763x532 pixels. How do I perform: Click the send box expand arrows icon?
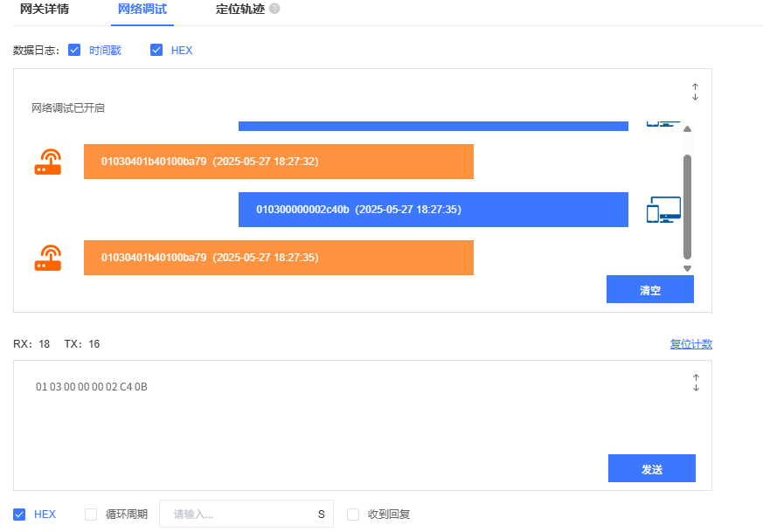point(696,383)
